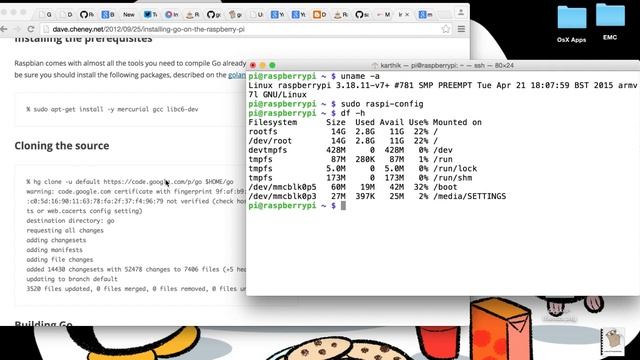The image size is (640, 360).
Task: Click the devtmpfs row in df output
Action: tap(350, 150)
